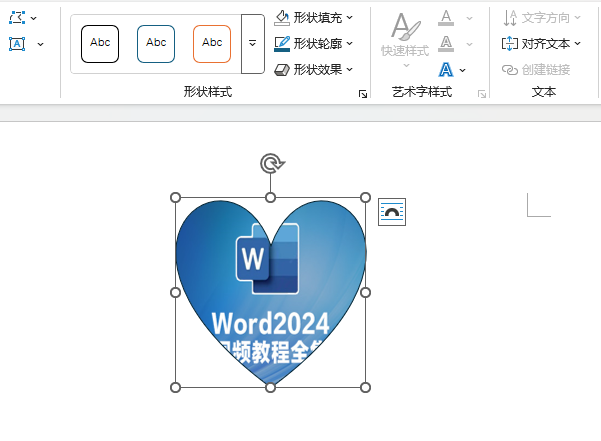Open the text outline dropdown arrow
601x441 pixels.
pos(470,44)
